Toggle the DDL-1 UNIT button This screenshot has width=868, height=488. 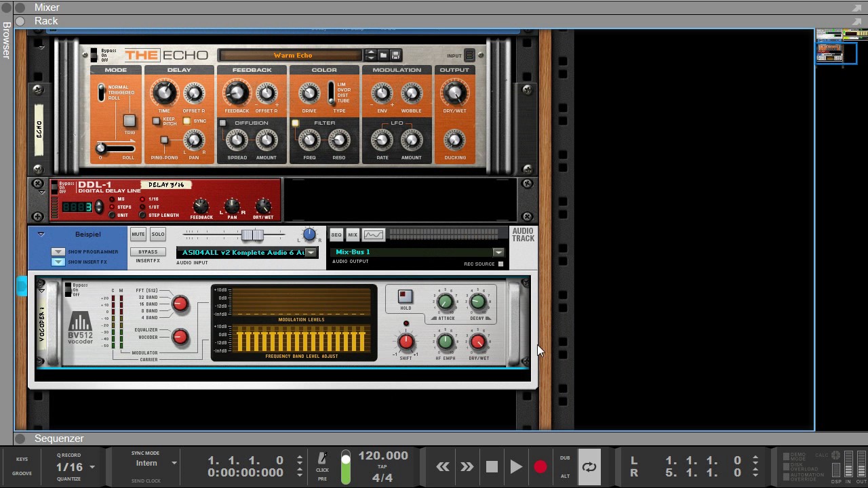[x=112, y=215]
